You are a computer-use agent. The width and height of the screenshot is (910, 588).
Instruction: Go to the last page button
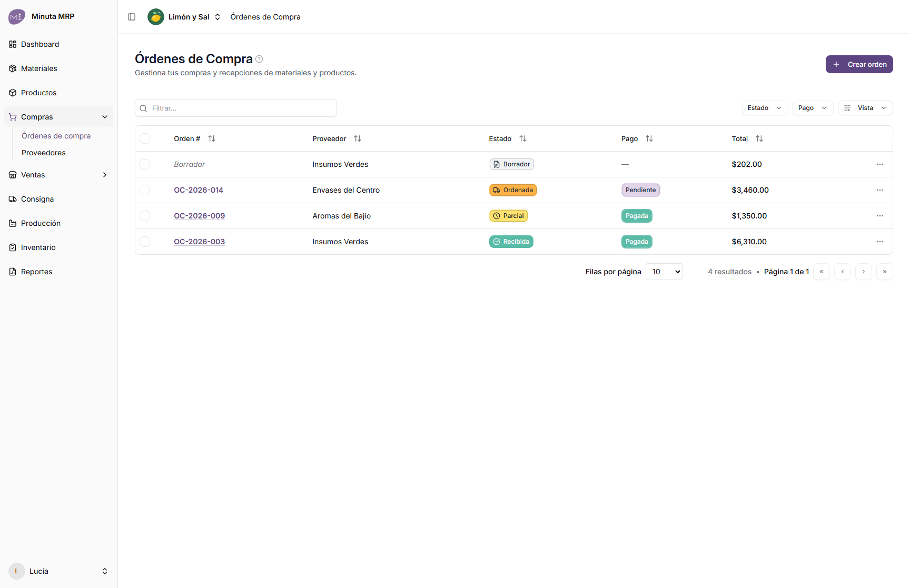click(x=884, y=272)
